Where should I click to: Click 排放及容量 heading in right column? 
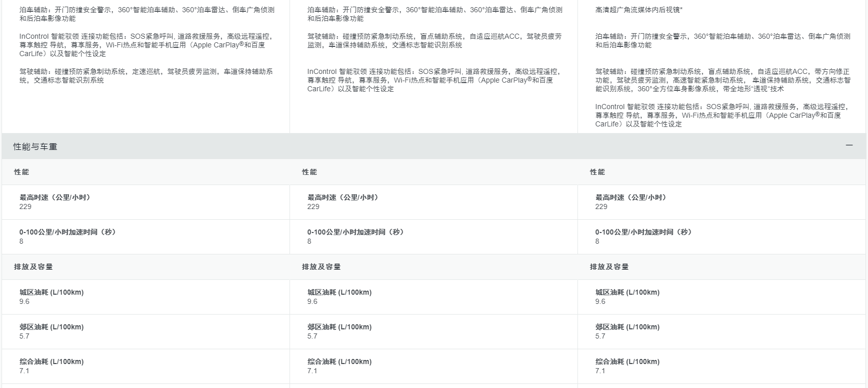point(609,267)
